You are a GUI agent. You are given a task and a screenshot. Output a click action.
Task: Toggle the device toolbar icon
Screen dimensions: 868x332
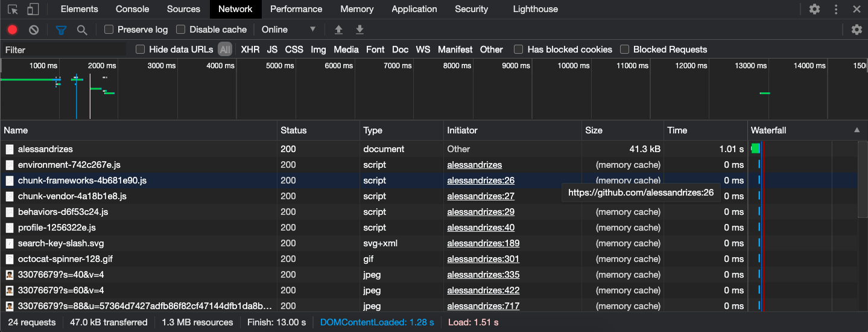[33, 9]
